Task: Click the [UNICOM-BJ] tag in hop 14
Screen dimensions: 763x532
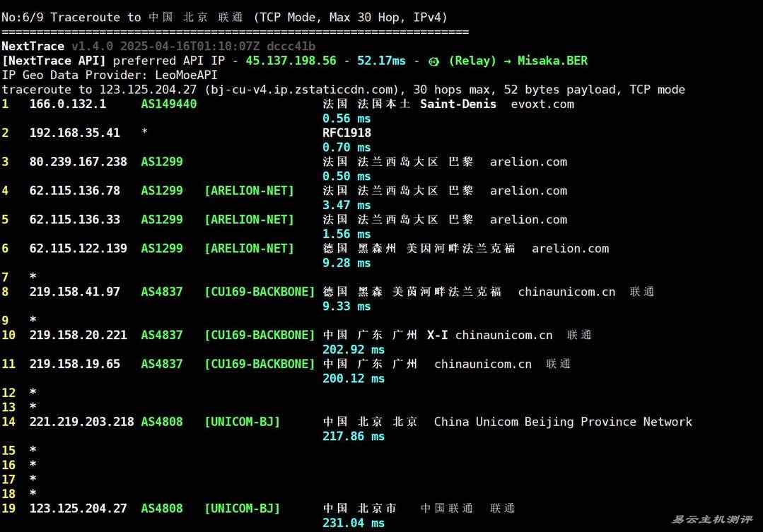Action: point(243,422)
